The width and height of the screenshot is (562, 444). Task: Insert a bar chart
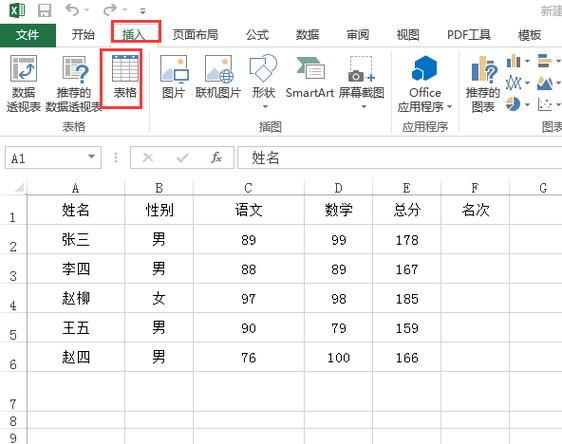coord(545,61)
